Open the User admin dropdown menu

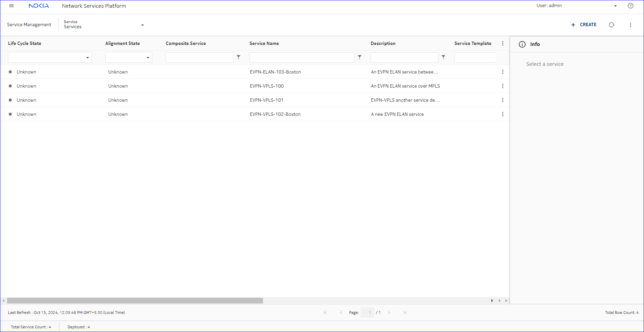[615, 6]
